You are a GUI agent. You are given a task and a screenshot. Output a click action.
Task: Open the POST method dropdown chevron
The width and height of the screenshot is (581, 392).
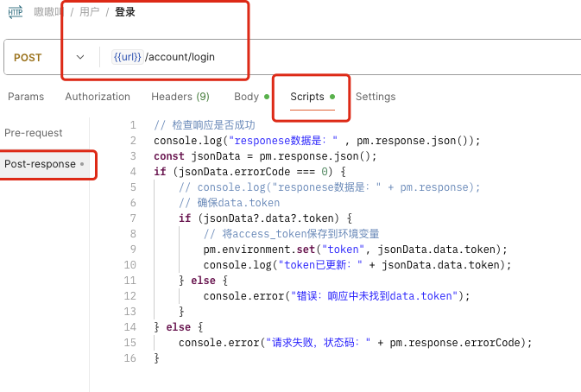tap(81, 57)
